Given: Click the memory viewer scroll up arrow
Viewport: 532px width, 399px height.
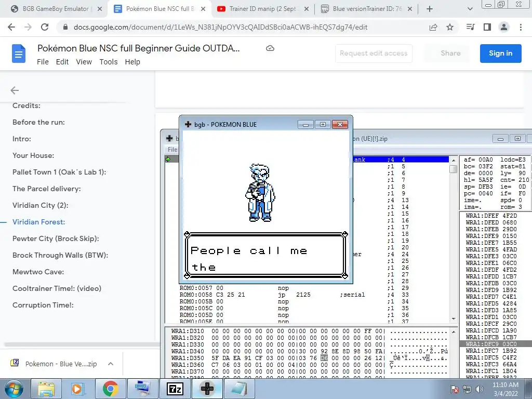Looking at the screenshot, I should pyautogui.click(x=454, y=331).
